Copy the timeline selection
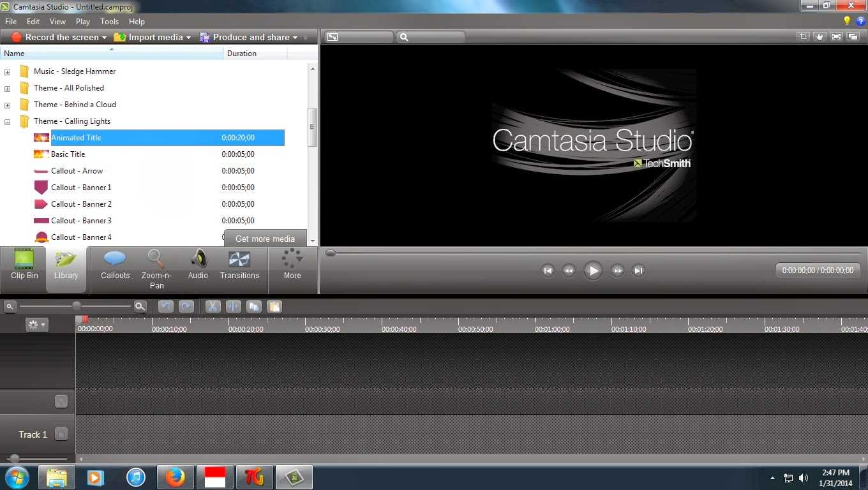 point(254,307)
